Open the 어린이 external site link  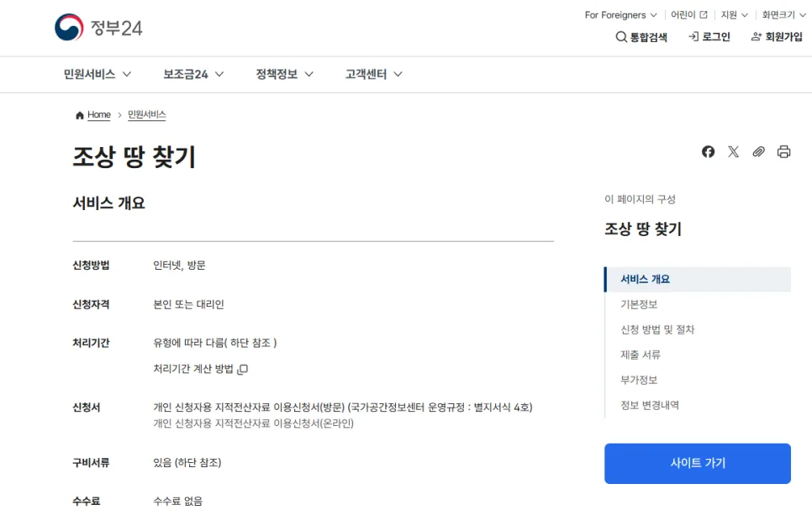688,15
